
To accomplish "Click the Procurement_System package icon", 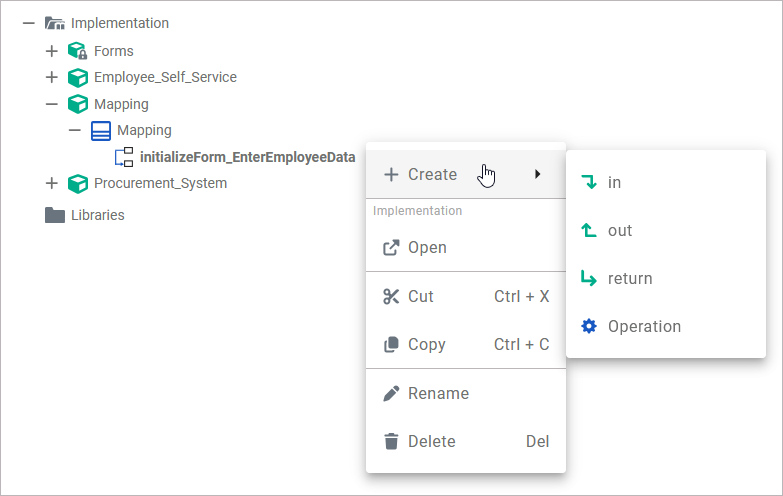I will (78, 183).
